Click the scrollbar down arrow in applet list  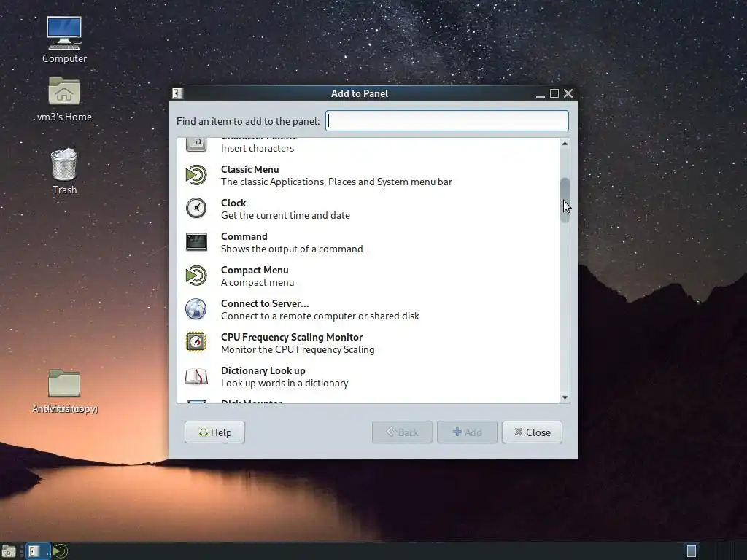pyautogui.click(x=565, y=397)
